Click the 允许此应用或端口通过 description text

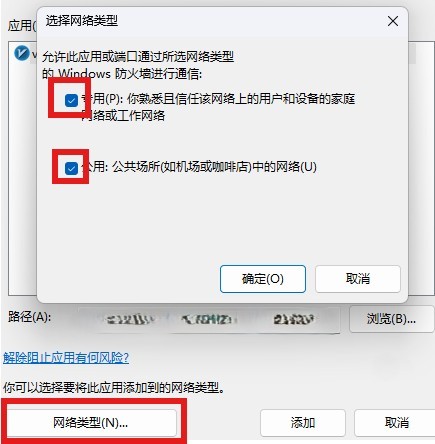click(138, 65)
